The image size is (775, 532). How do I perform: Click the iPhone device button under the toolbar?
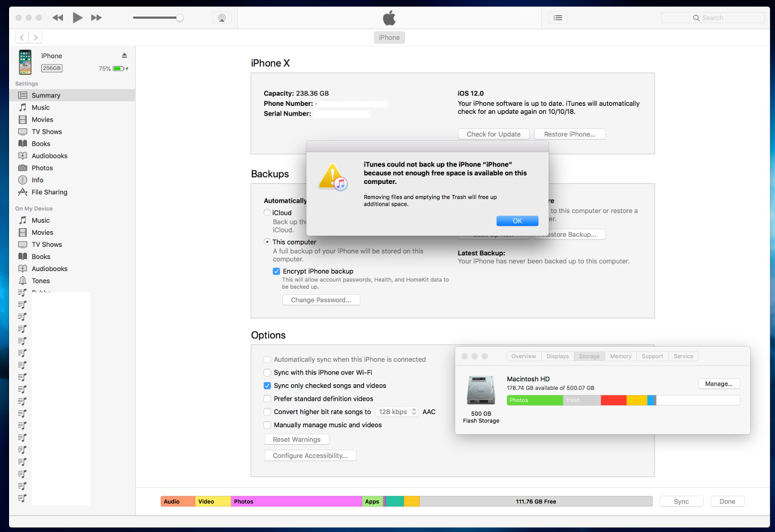tap(389, 38)
